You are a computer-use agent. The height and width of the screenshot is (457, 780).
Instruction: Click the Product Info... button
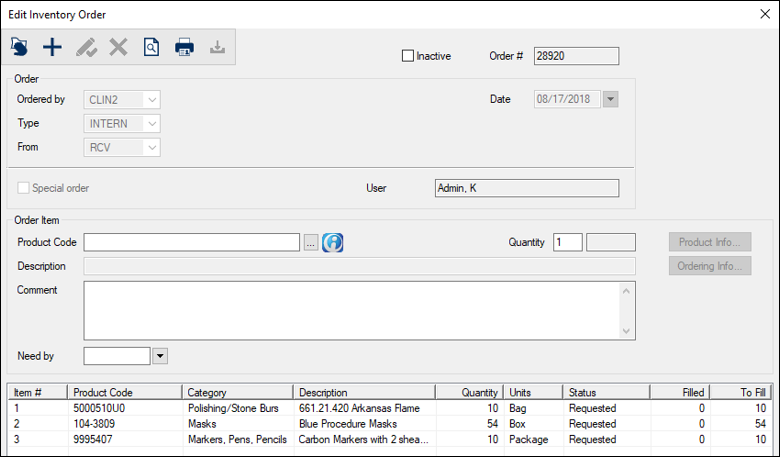point(709,242)
